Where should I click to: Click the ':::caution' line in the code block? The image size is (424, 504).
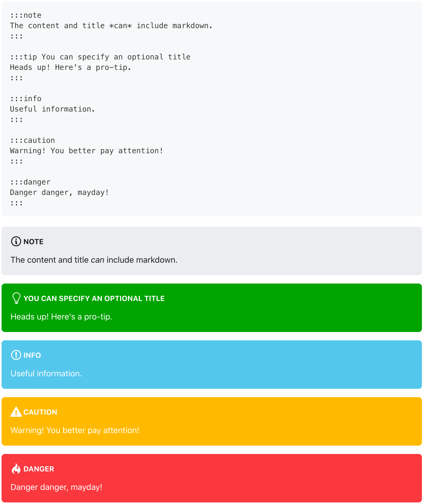point(32,140)
